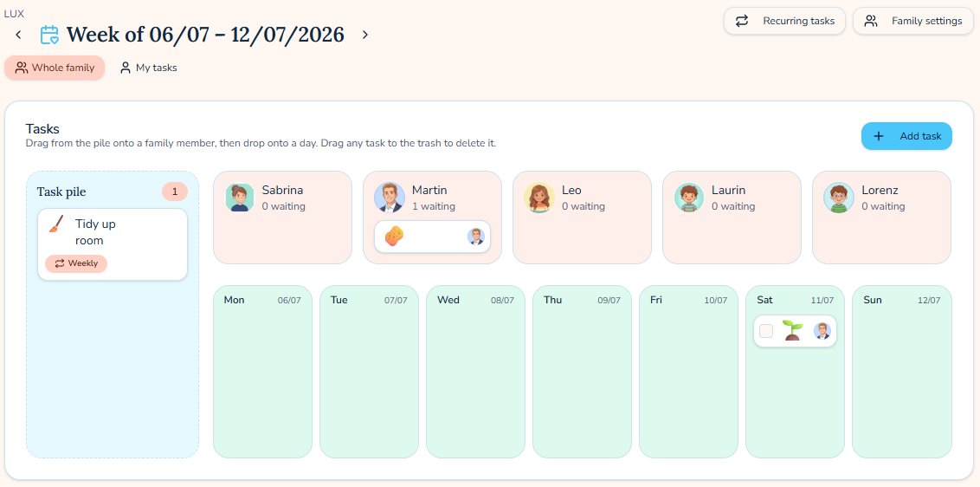980x487 pixels.
Task: Click the Add task button
Action: [906, 136]
